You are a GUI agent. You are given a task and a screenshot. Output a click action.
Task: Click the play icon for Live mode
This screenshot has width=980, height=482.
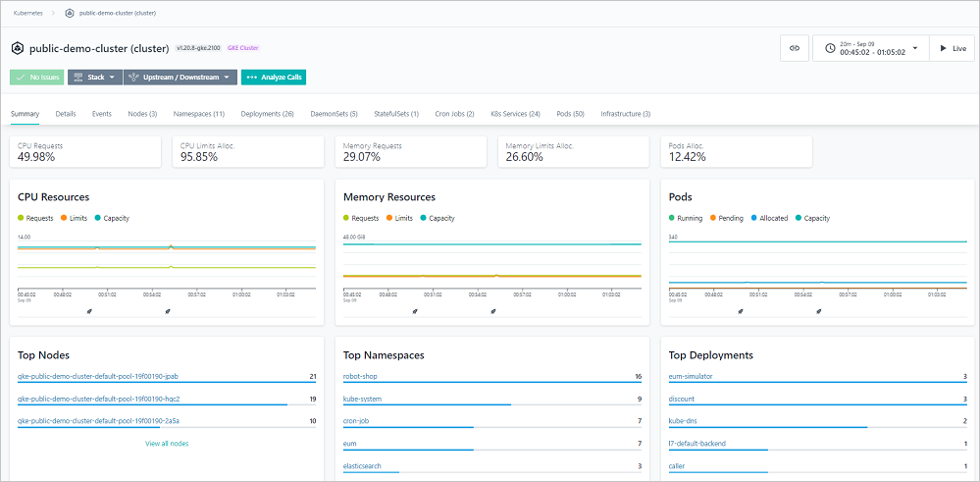944,48
